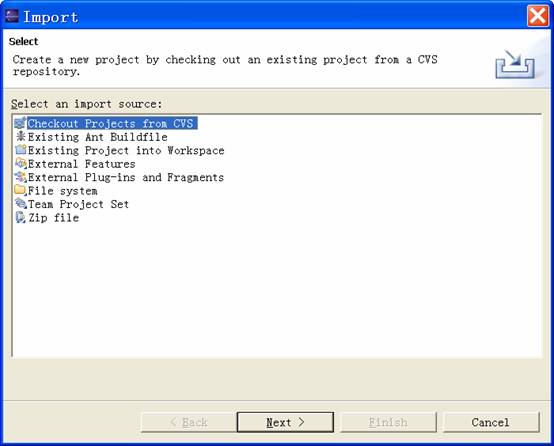554x446 pixels.
Task: Click the Zip file icon
Action: click(20, 217)
